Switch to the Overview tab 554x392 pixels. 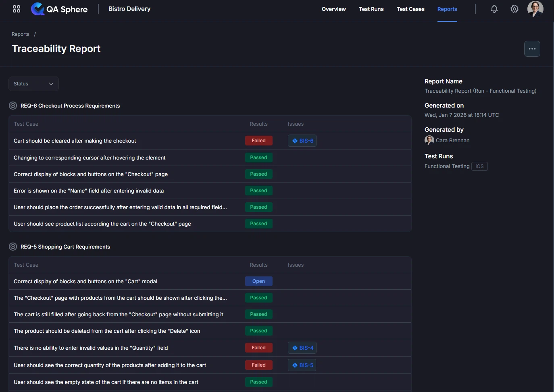[333, 9]
